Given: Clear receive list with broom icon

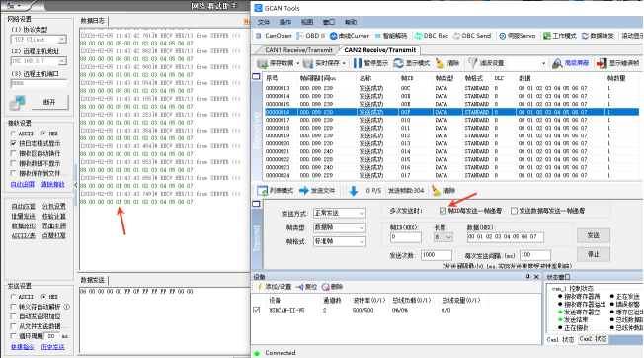Looking at the screenshot, I should (440, 63).
